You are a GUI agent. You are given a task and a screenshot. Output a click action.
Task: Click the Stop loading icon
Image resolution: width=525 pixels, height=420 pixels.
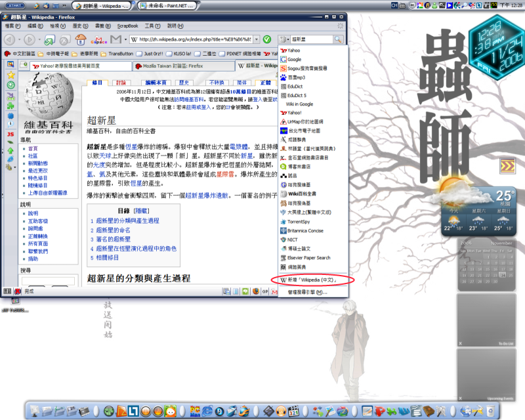[65, 39]
